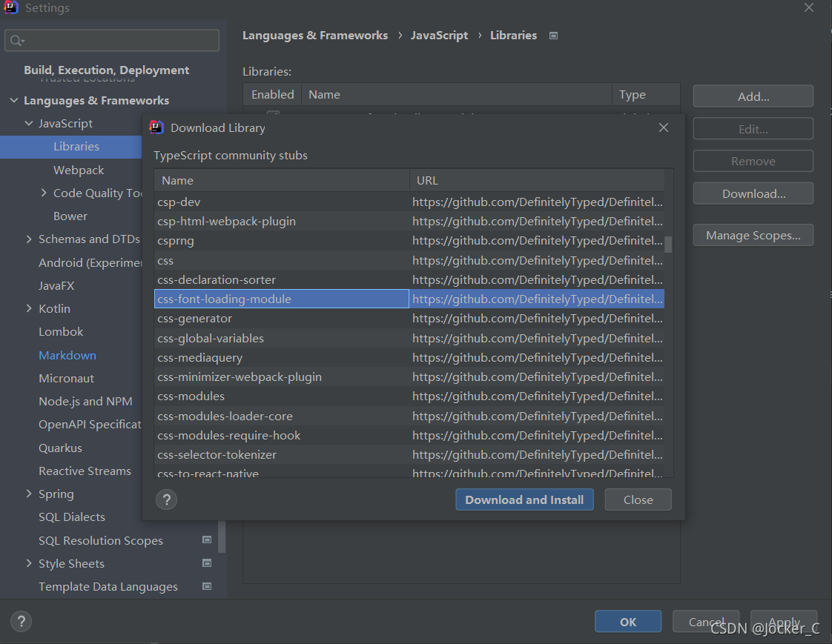Close the Download Library dialog with X

663,128
